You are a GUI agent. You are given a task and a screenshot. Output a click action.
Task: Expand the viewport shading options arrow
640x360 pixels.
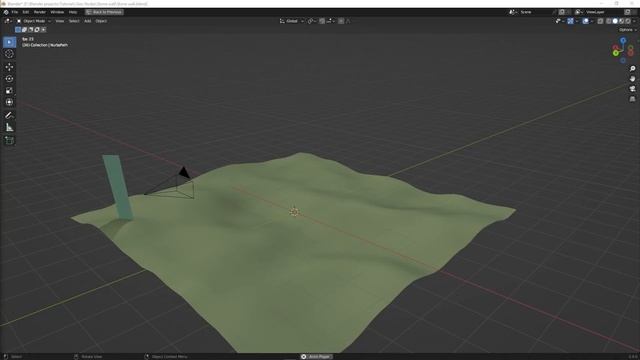(634, 21)
